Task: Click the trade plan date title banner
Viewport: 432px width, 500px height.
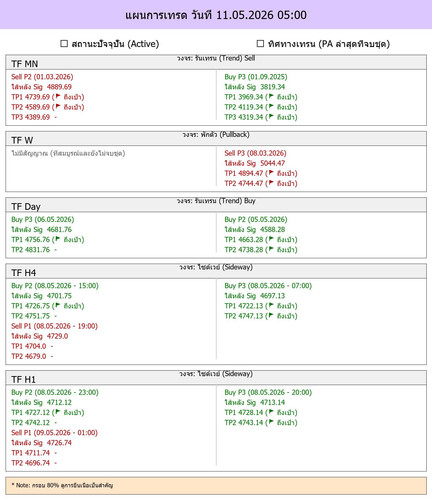Action: 216,15
